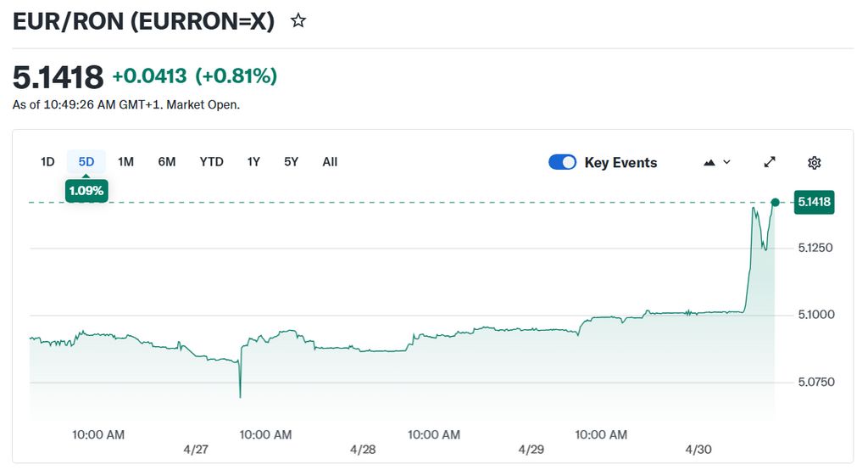Expand chart to full screen
This screenshot has height=470, width=868.
770,162
